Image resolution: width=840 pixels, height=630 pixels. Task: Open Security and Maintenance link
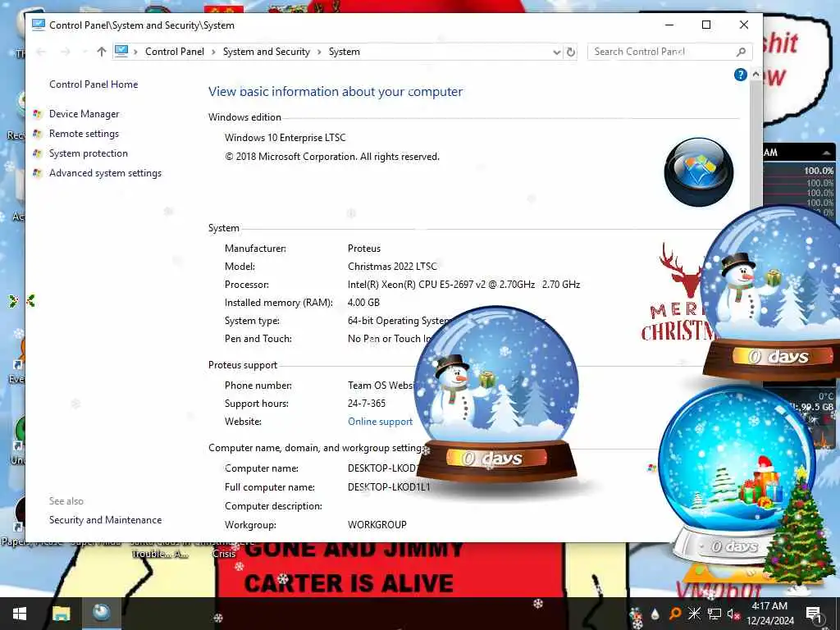106,519
